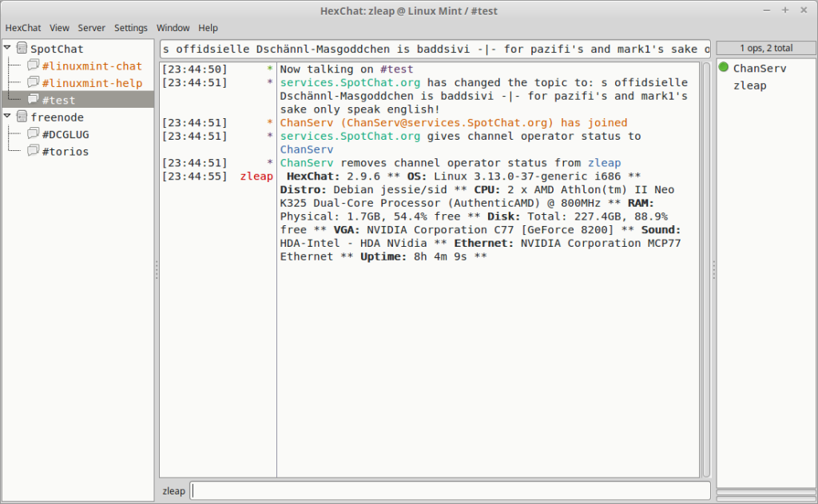Open the Settings menu
This screenshot has width=818, height=504.
click(130, 27)
